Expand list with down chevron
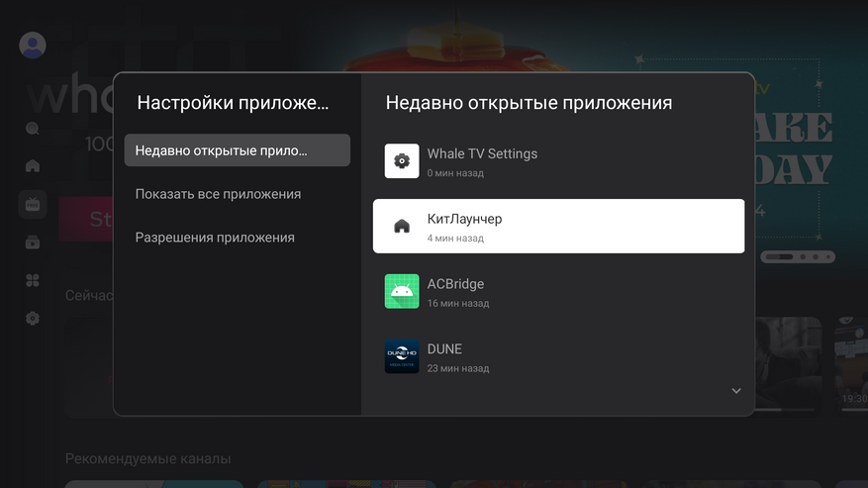This screenshot has height=488, width=868. point(736,391)
